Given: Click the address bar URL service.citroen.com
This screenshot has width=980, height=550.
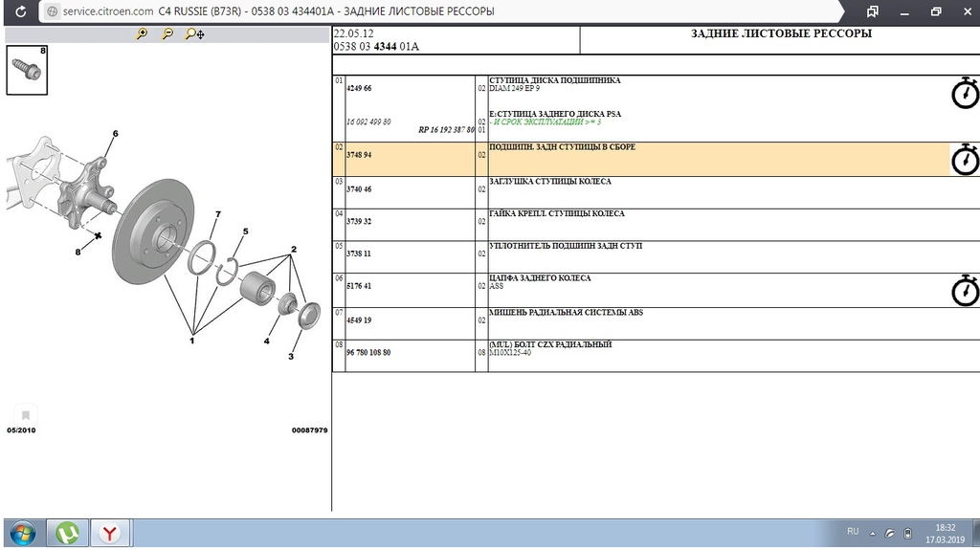Looking at the screenshot, I should coord(107,11).
